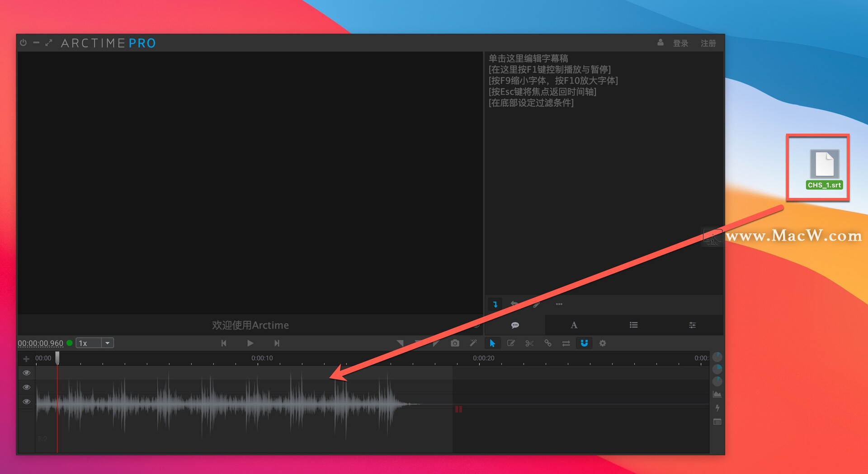The width and height of the screenshot is (868, 474).
Task: Click the chain link tool
Action: click(548, 343)
